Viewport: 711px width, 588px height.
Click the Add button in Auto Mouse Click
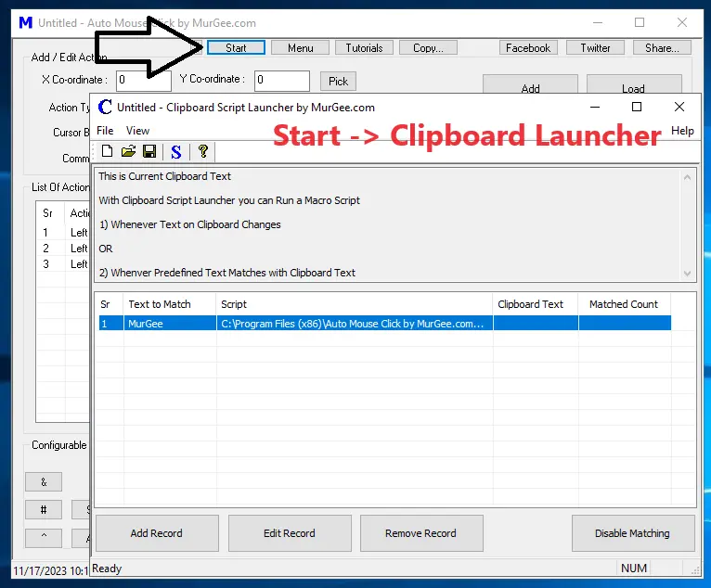[x=530, y=84]
